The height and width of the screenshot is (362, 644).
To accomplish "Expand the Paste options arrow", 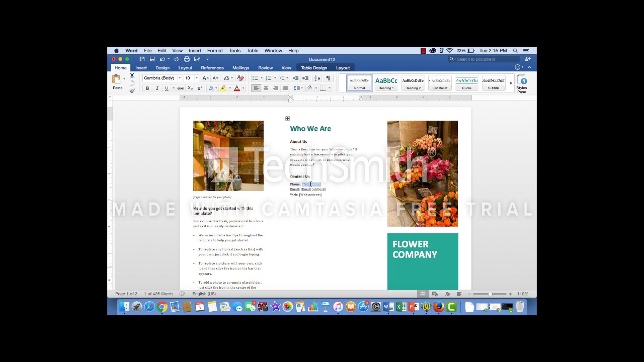I will [x=124, y=79].
